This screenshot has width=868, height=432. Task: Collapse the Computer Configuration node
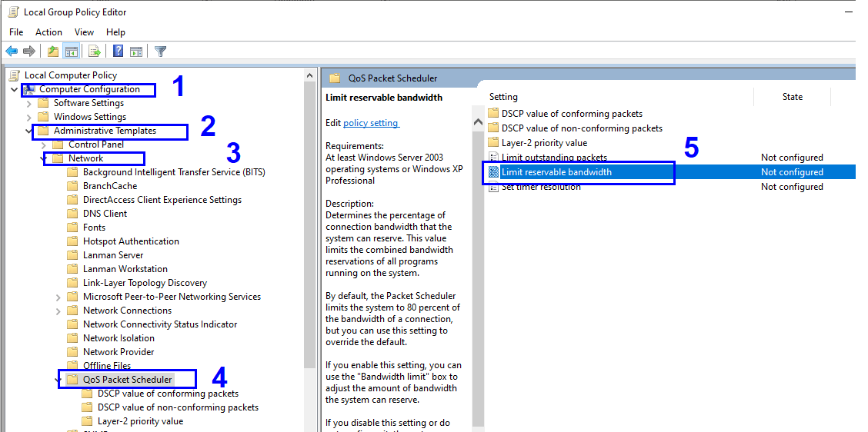[14, 89]
